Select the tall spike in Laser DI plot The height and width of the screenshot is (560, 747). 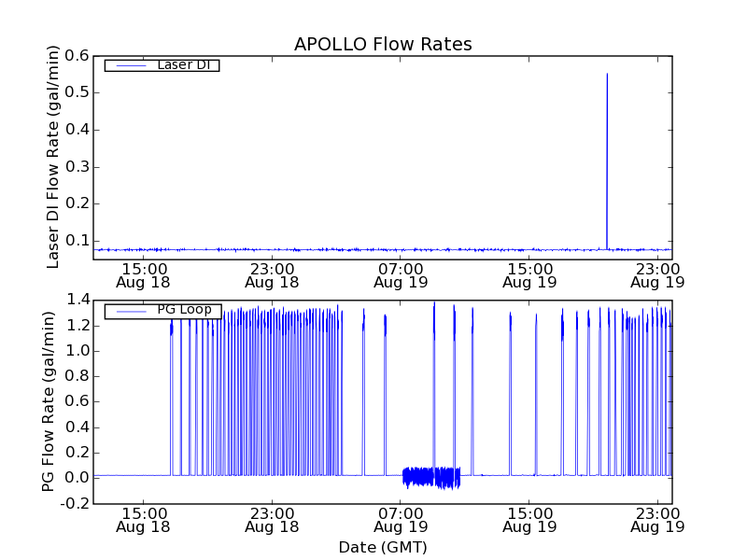coord(607,159)
